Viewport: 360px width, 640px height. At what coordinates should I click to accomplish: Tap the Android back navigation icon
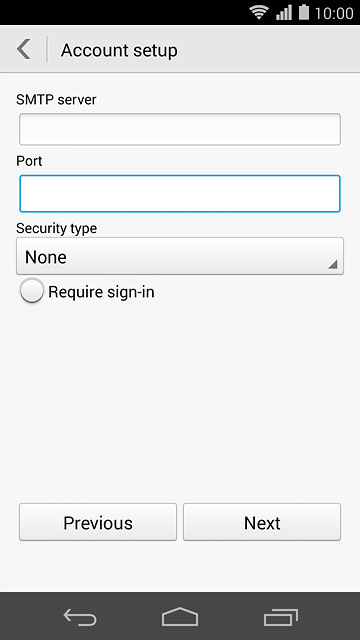point(80,617)
